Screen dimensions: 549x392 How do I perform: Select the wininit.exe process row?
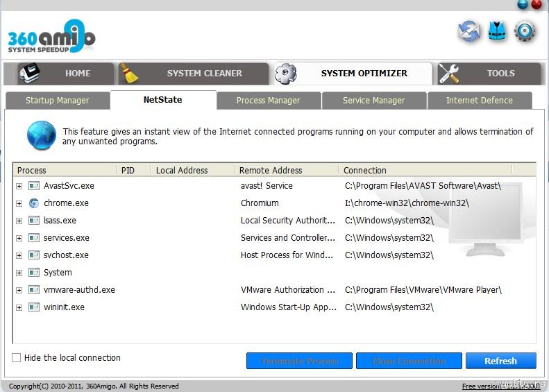(273, 307)
